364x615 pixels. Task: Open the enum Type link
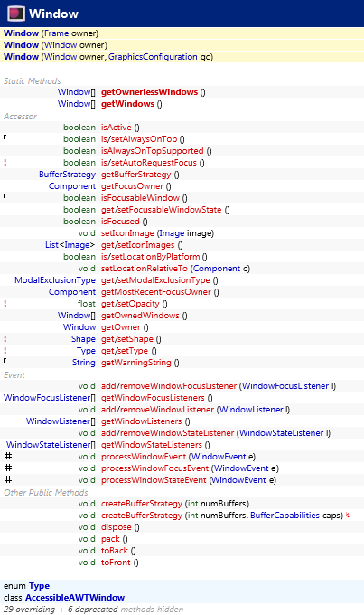[39, 586]
